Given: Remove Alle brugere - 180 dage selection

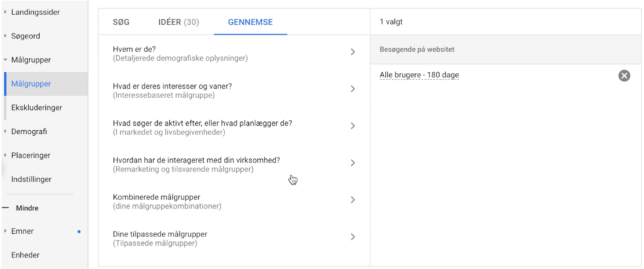Looking at the screenshot, I should [624, 75].
